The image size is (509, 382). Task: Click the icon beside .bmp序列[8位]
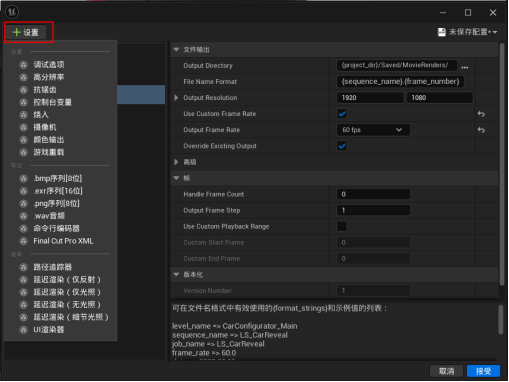23,179
